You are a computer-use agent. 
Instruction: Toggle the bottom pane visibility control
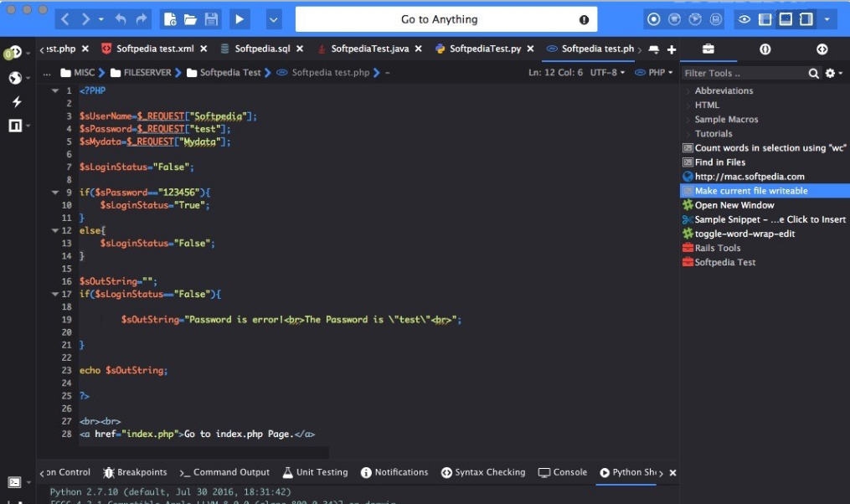[x=785, y=18]
